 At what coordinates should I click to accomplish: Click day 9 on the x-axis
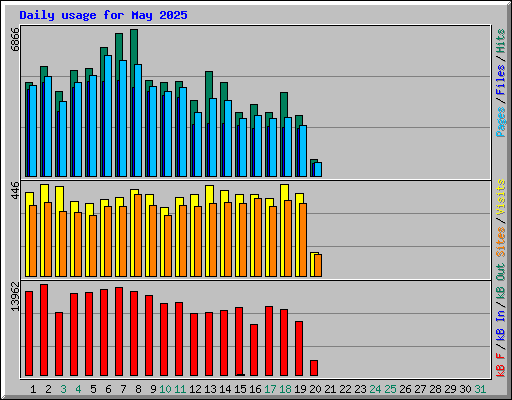coord(153,389)
